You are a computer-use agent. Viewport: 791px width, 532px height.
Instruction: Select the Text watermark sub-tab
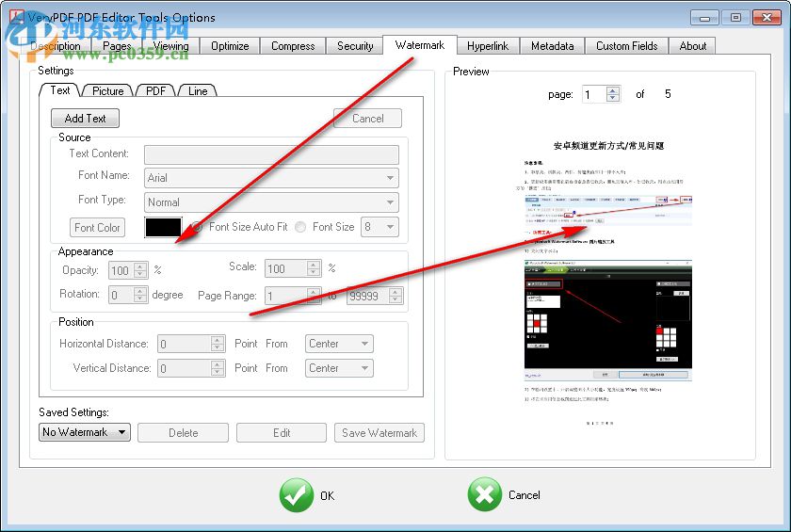[60, 90]
